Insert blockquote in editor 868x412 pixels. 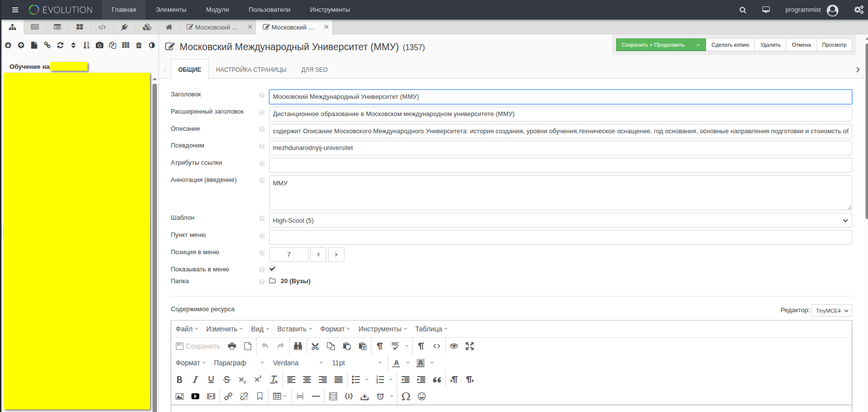tap(437, 380)
